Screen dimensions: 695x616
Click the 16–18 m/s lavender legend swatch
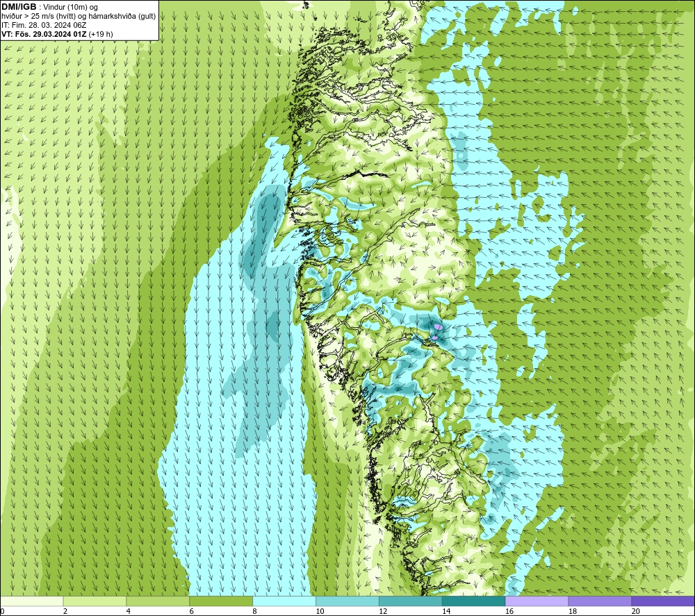pos(537,601)
